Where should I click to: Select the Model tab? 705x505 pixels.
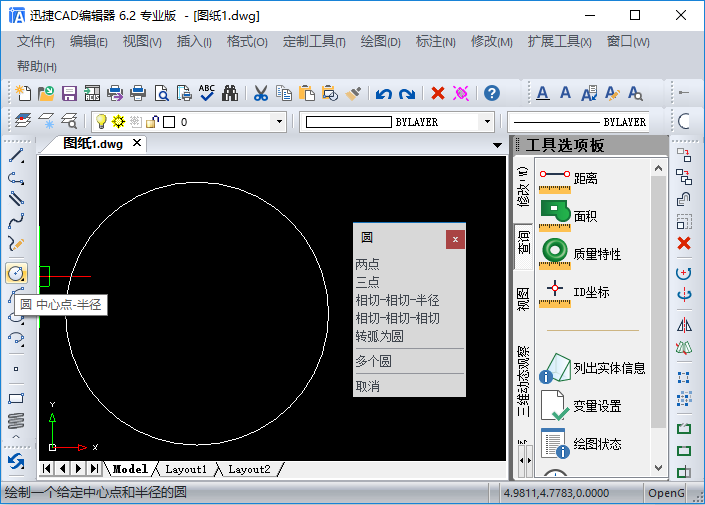[130, 469]
